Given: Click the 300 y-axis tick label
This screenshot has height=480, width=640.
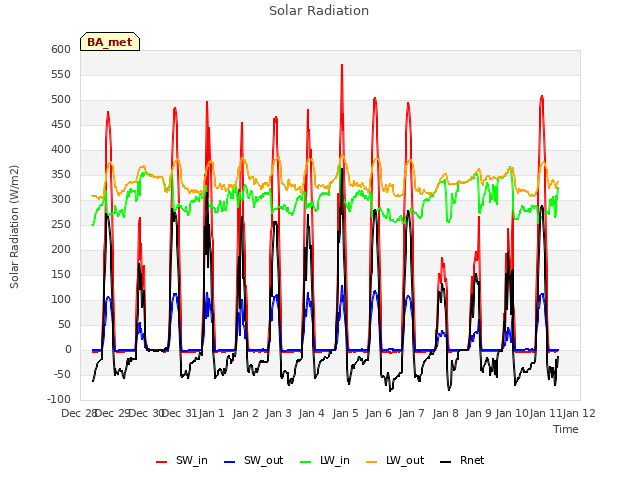Looking at the screenshot, I should point(61,200).
